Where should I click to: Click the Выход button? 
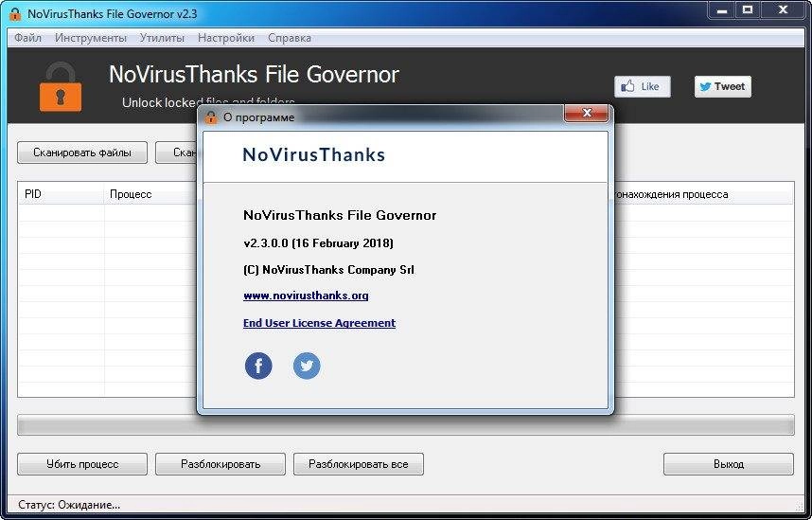click(x=728, y=464)
